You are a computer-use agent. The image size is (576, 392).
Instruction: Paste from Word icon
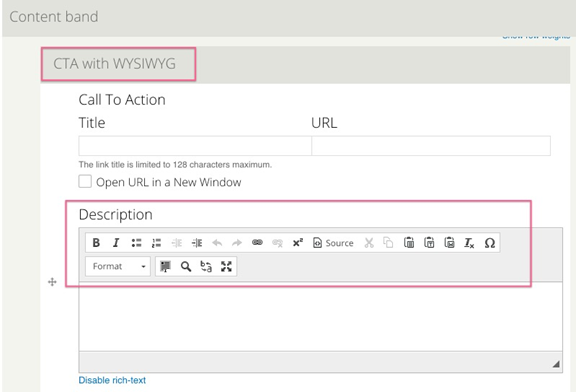tap(449, 243)
